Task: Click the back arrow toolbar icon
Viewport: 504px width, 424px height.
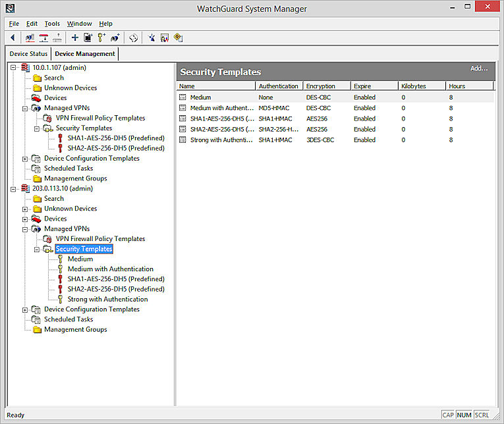Action: pos(13,38)
